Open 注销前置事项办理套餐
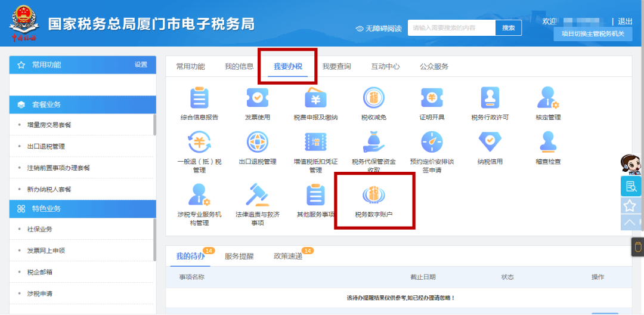Viewport: 644px width, 315px height. pyautogui.click(x=58, y=168)
